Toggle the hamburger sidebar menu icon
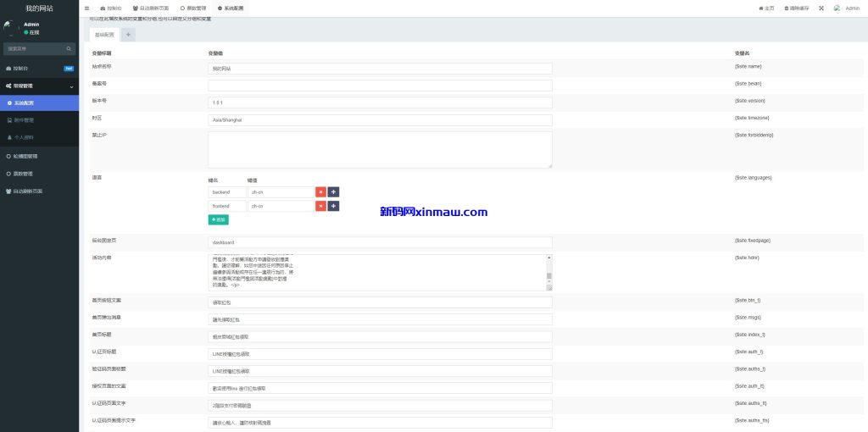This screenshot has width=868, height=432. point(87,8)
